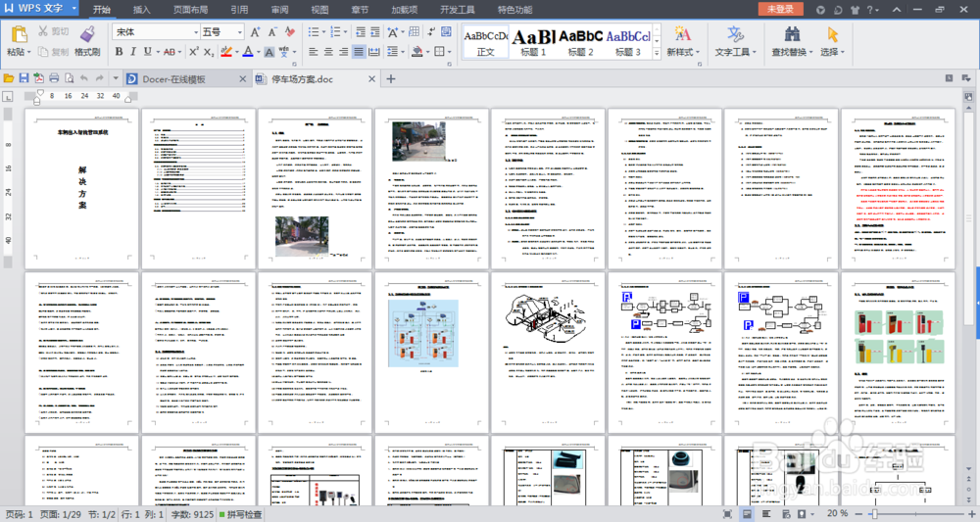Toggle strikethrough AB formatting
Screen dimensions: 980x522
[170, 52]
